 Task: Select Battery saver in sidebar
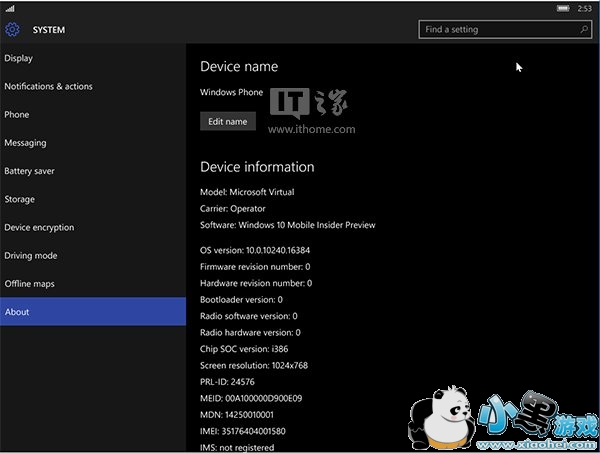click(x=29, y=171)
